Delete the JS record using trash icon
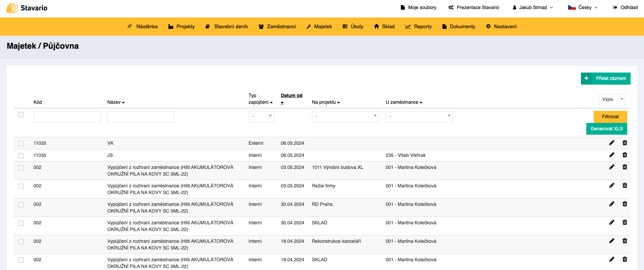This screenshot has height=270, width=644. pyautogui.click(x=625, y=155)
